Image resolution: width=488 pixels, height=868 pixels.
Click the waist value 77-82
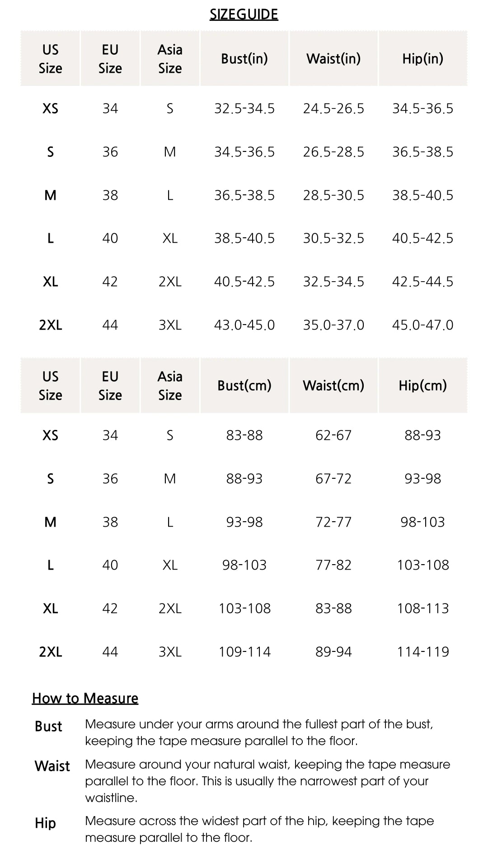tap(333, 565)
